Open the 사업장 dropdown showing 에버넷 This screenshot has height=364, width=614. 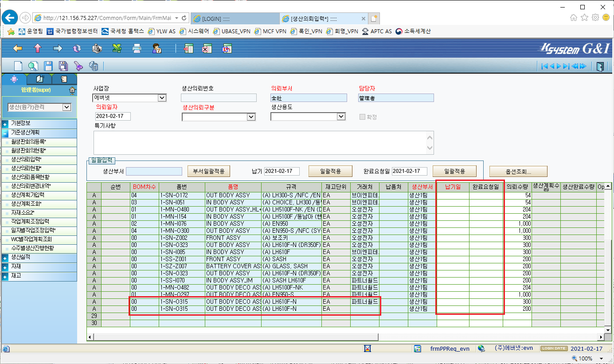coord(129,98)
